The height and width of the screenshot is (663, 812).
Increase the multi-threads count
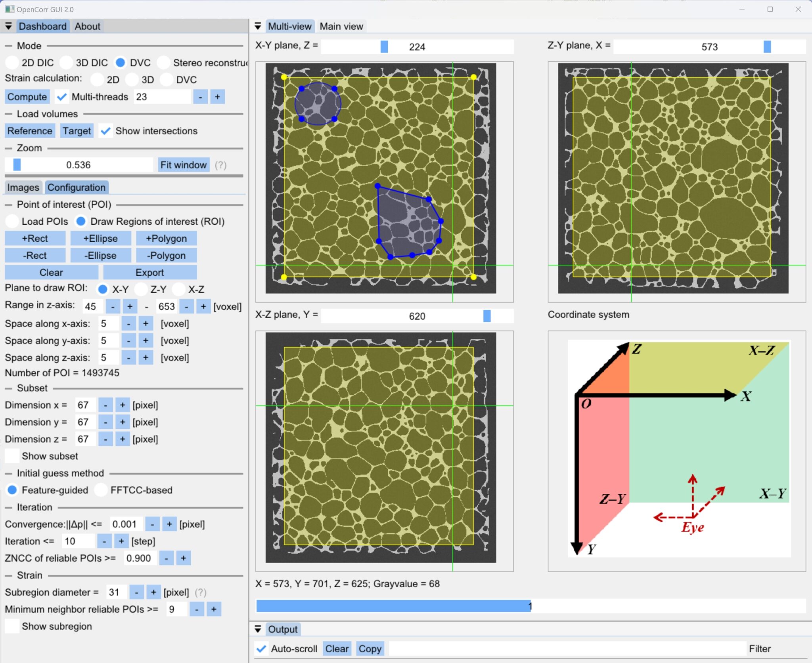217,96
